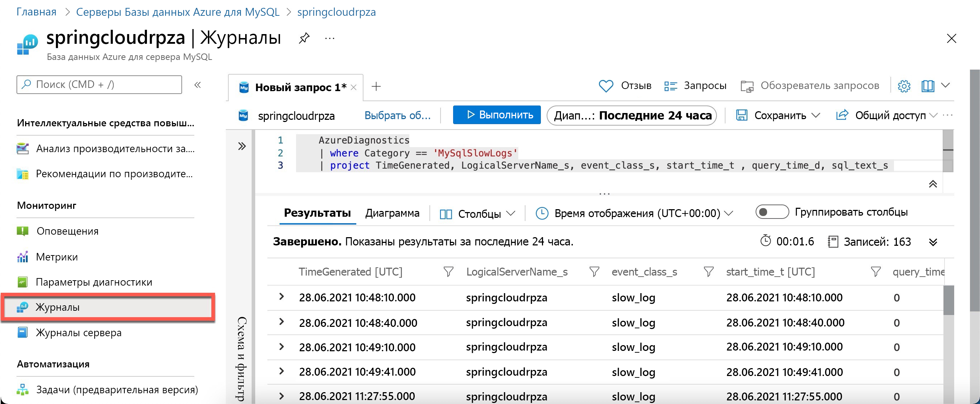Expand the schema and filter pane

pos(242,146)
